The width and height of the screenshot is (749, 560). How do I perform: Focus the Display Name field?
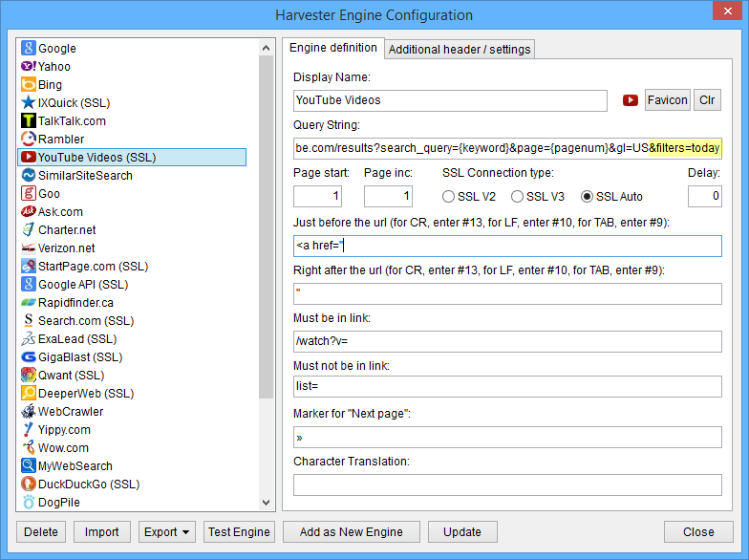(x=450, y=100)
